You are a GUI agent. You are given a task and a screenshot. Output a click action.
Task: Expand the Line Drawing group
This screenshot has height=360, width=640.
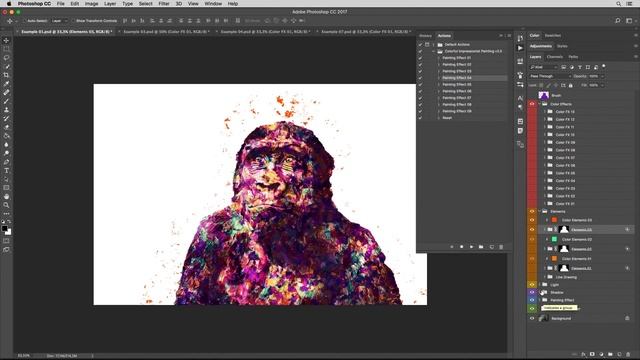pos(544,277)
